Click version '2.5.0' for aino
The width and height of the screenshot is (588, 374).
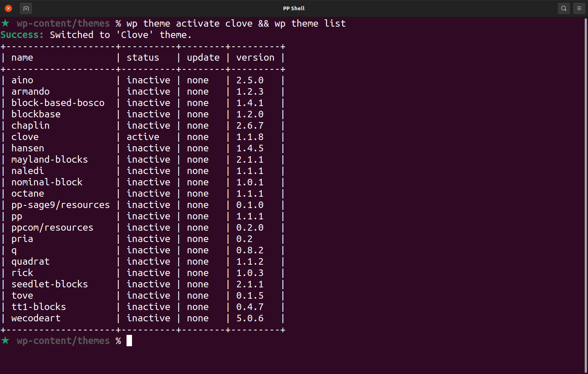[x=250, y=80]
